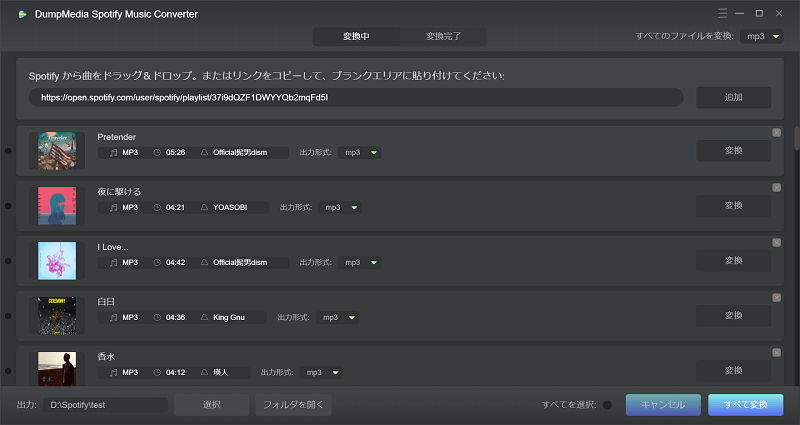Click the artist icon beside YOASOBI
The image size is (800, 425).
coord(204,208)
